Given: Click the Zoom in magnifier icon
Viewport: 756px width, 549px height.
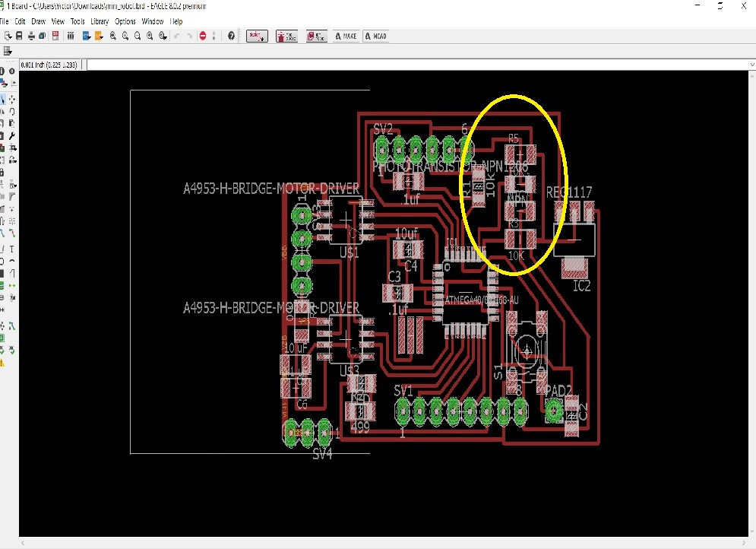Looking at the screenshot, I should click(x=125, y=36).
